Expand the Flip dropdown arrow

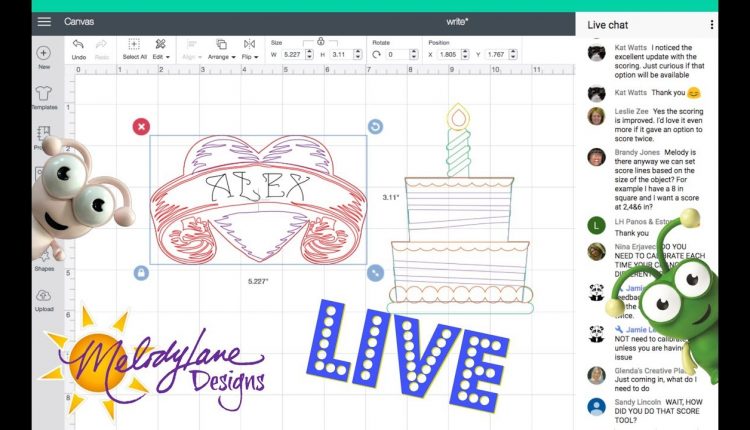256,57
